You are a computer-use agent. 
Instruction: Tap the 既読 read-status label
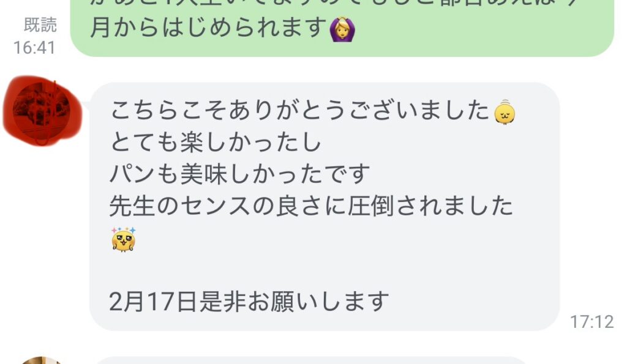[40, 25]
